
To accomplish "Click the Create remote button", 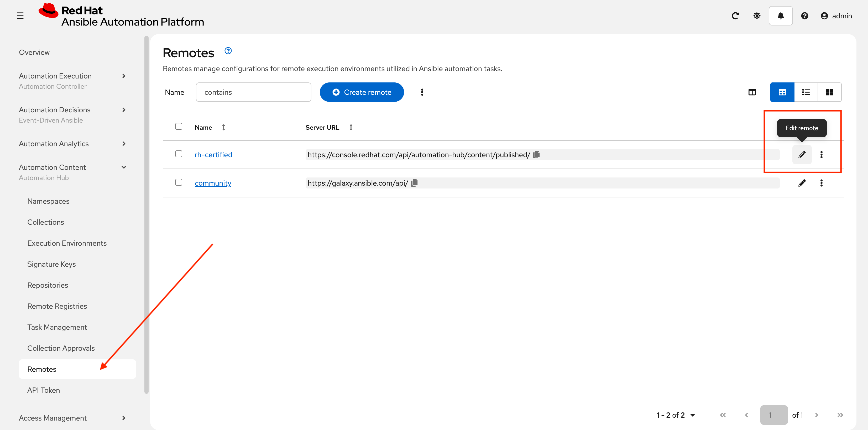I will pyautogui.click(x=362, y=92).
